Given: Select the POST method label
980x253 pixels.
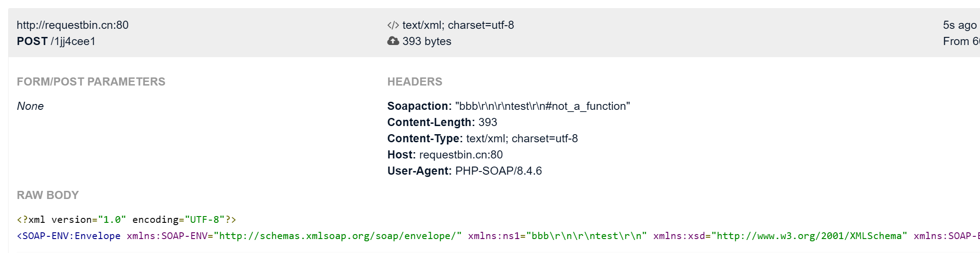Looking at the screenshot, I should pyautogui.click(x=32, y=41).
